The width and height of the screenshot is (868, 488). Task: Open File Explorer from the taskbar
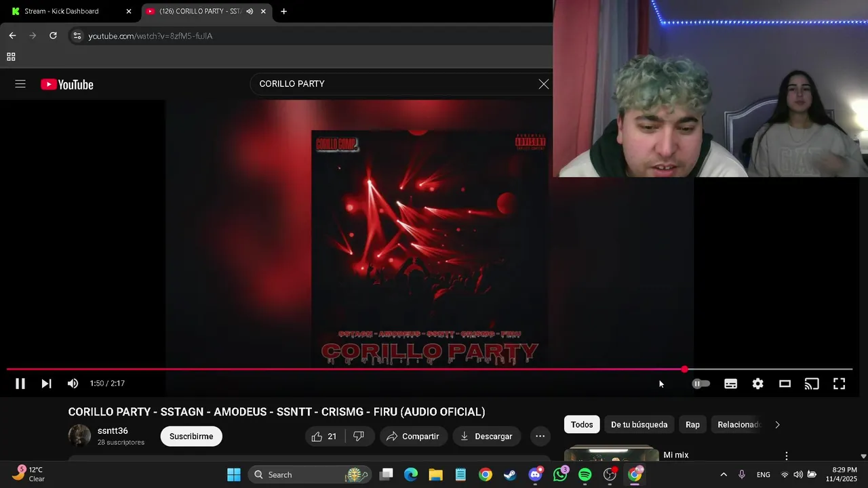coord(435,474)
